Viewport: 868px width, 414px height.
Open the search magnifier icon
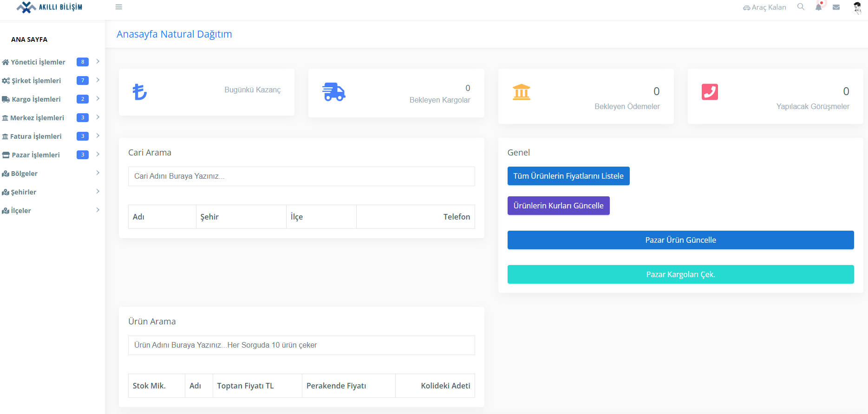coord(801,7)
